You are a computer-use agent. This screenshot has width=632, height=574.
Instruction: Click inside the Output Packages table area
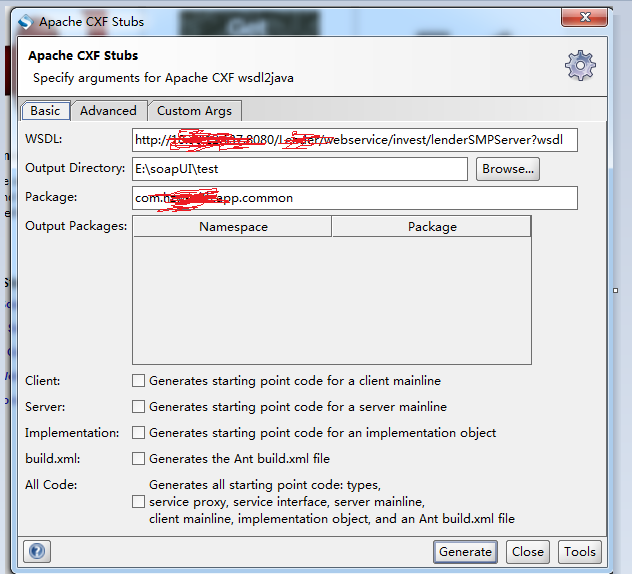point(332,300)
